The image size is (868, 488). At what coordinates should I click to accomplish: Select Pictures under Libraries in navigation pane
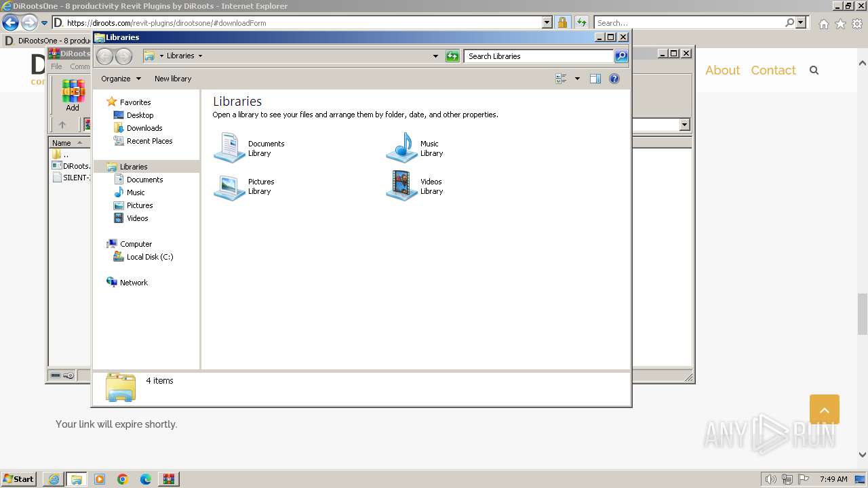(140, 205)
